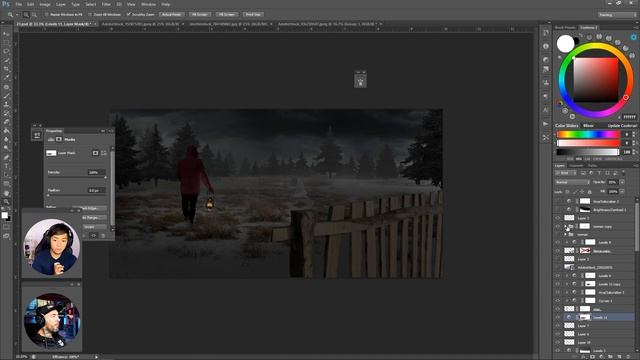Switch to the Brush Presets tab

click(x=565, y=28)
